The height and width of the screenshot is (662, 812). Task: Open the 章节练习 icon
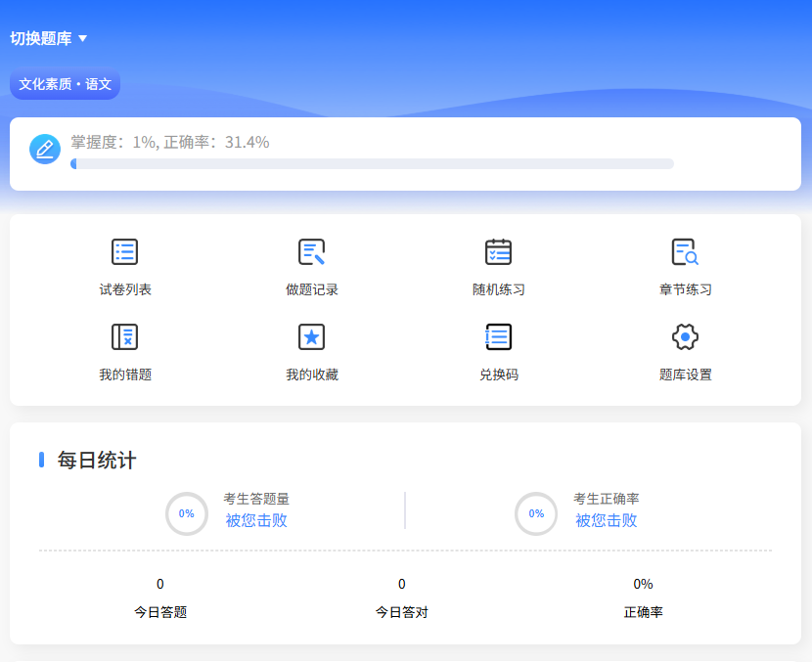pos(685,252)
